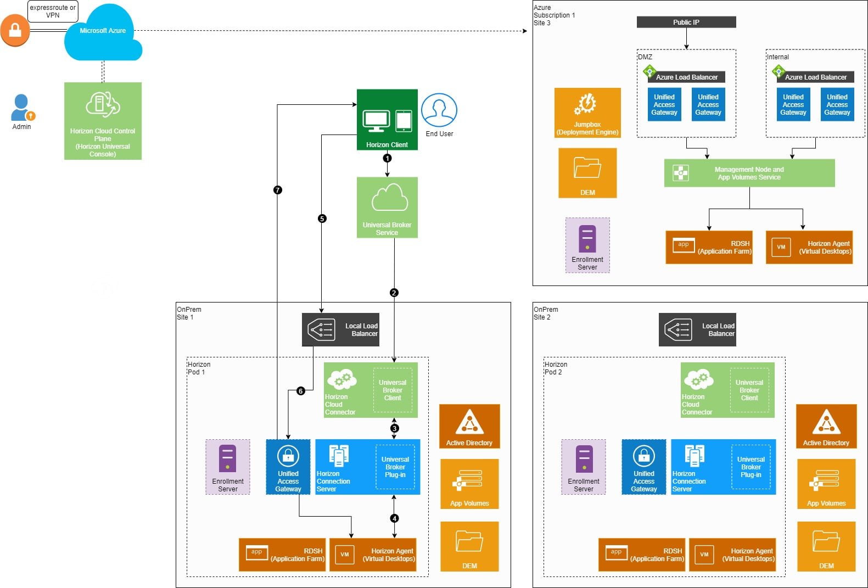Select the Azure Site 3 Enrollment Server
Viewport: 868px width, 588px height.
pos(587,245)
